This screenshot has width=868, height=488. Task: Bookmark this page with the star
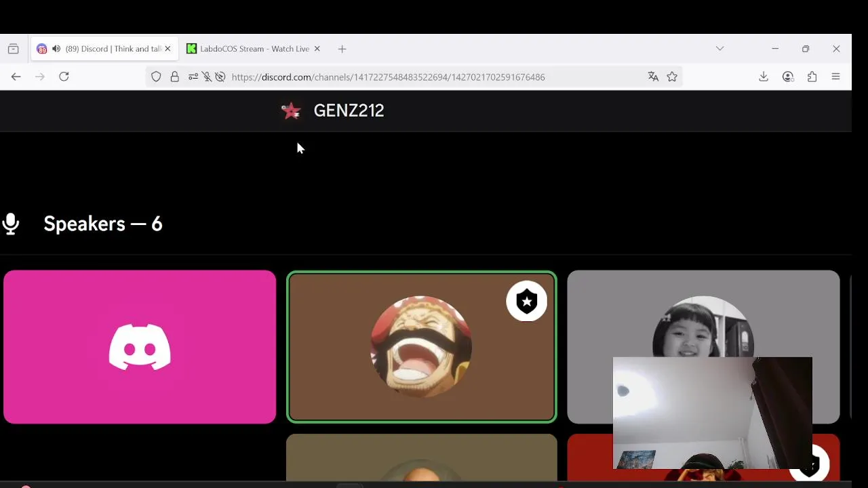(x=672, y=77)
